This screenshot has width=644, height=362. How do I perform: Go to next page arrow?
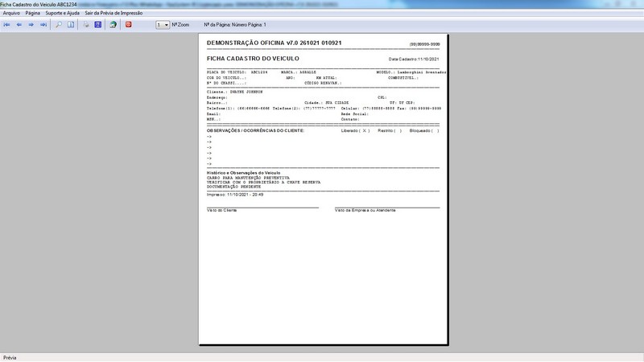[31, 25]
